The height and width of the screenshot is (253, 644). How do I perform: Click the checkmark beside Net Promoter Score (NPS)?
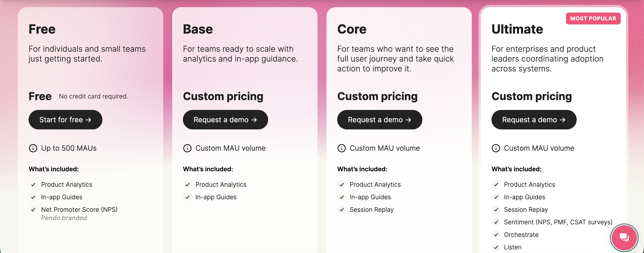(x=33, y=210)
